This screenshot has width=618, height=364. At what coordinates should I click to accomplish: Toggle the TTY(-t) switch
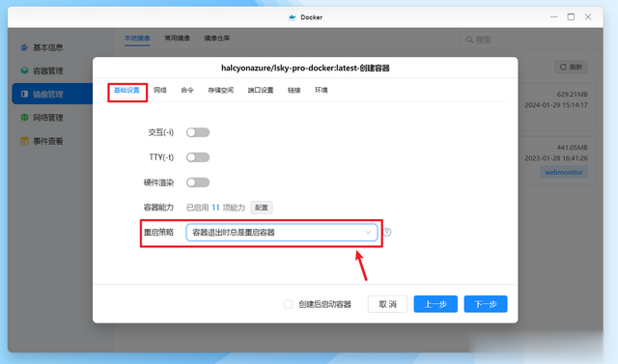198,157
